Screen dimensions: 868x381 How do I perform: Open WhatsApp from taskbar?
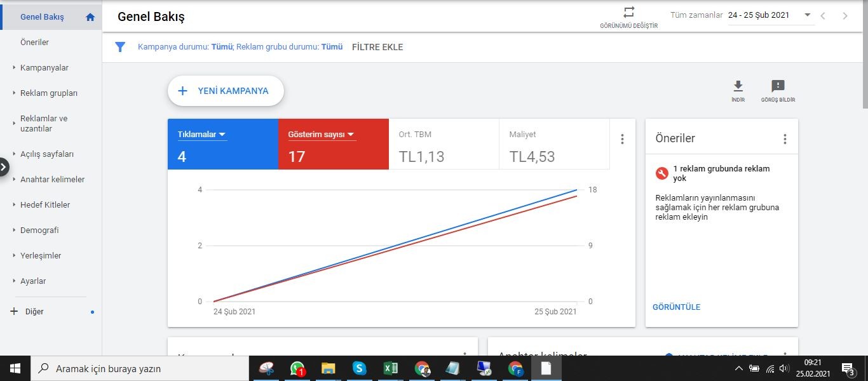click(297, 368)
